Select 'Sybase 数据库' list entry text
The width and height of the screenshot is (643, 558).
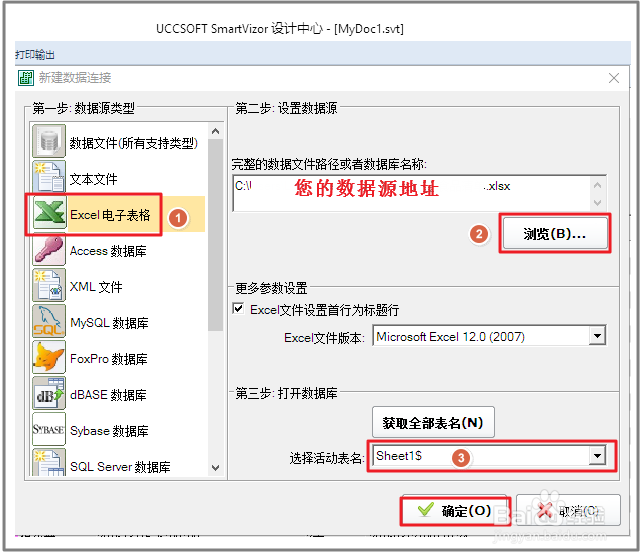pyautogui.click(x=109, y=431)
